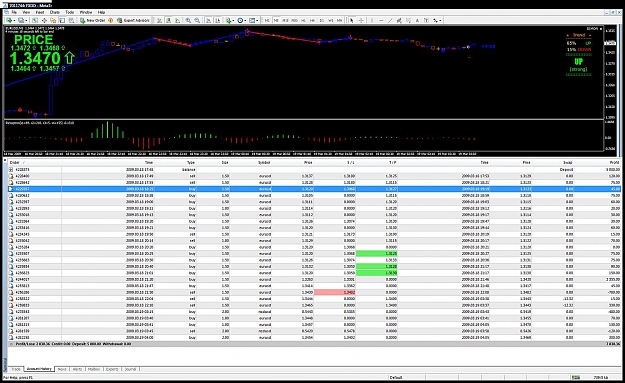The height and width of the screenshot is (383, 625).
Task: Toggle chart Auto Scroll
Action: (208, 20)
